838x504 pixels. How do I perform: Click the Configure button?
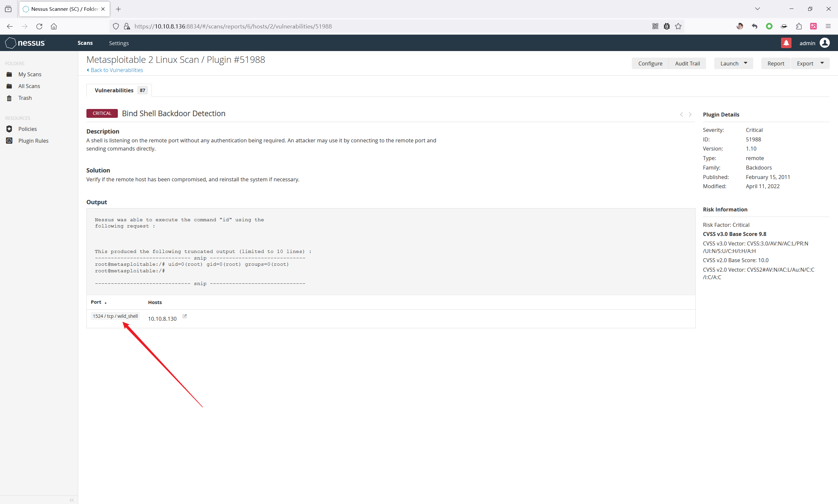(650, 63)
